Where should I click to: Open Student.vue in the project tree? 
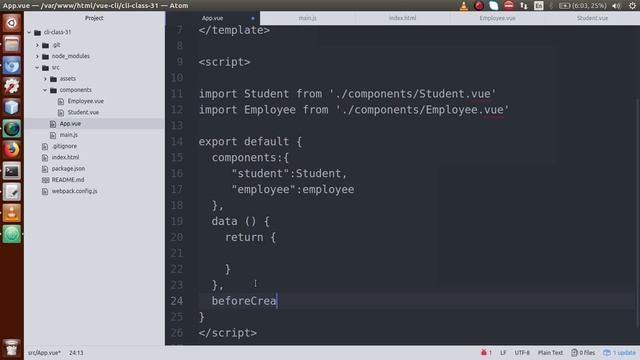[83, 112]
